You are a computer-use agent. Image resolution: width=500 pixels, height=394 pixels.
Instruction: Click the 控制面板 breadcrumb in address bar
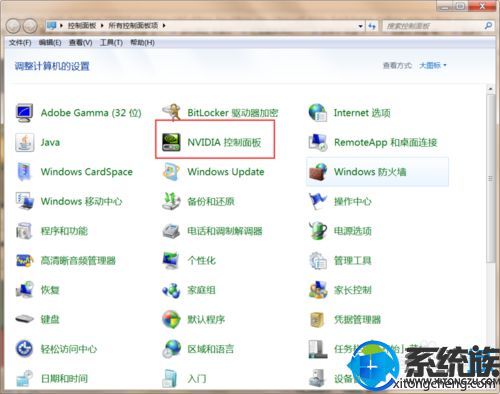82,25
